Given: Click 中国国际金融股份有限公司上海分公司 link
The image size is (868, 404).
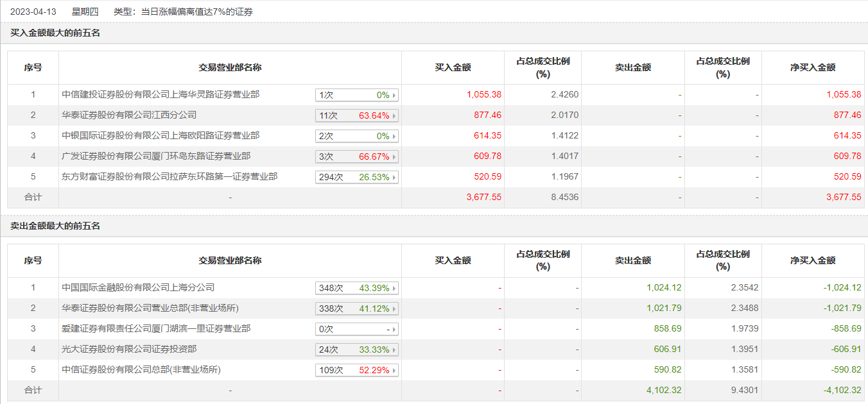Looking at the screenshot, I should 138,287.
